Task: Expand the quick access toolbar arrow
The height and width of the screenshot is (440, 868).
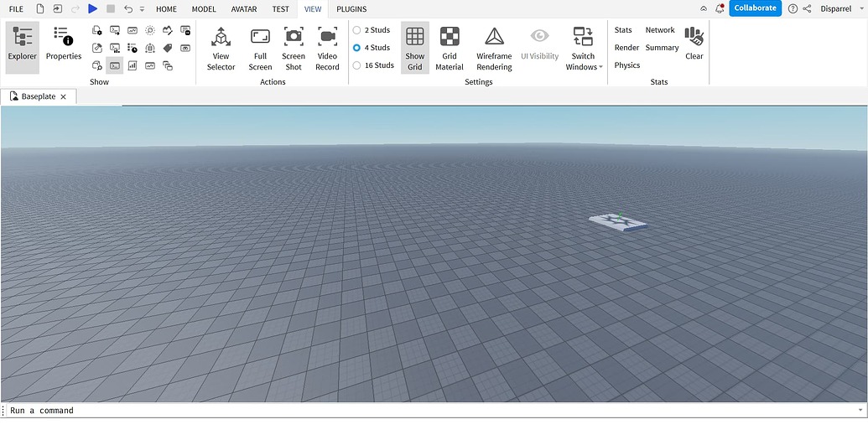Action: [142, 9]
